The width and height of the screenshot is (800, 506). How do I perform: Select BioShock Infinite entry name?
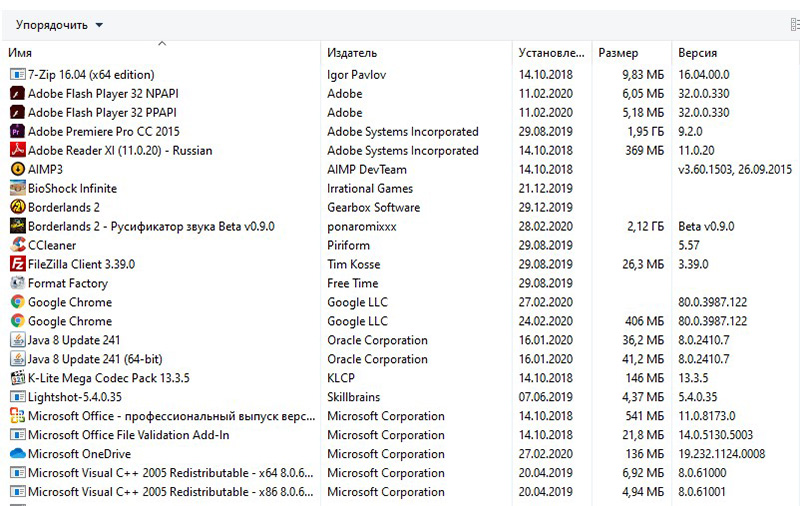pos(72,188)
